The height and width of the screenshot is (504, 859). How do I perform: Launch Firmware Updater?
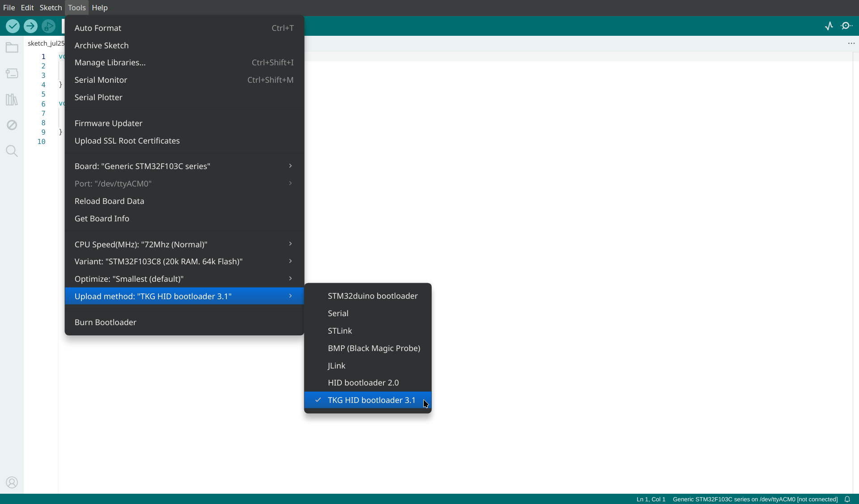click(x=184, y=123)
